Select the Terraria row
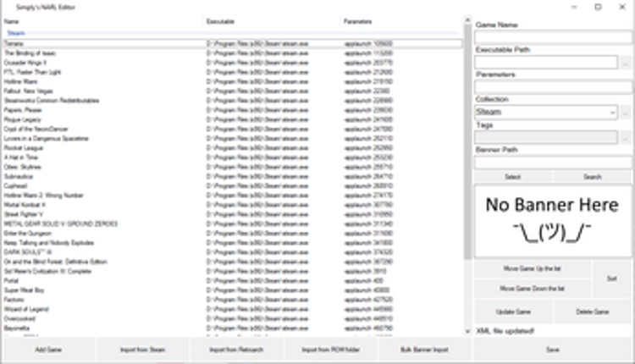This screenshot has width=635, height=364. 232,43
